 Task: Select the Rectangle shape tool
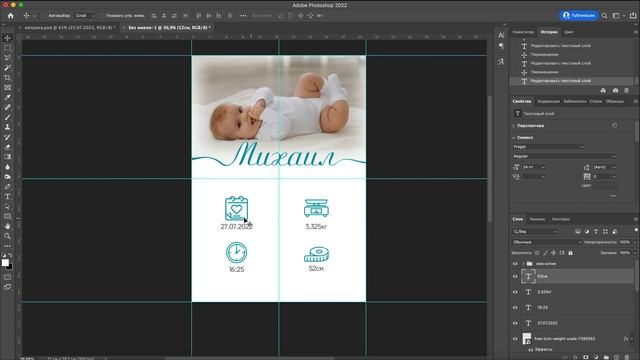point(7,216)
